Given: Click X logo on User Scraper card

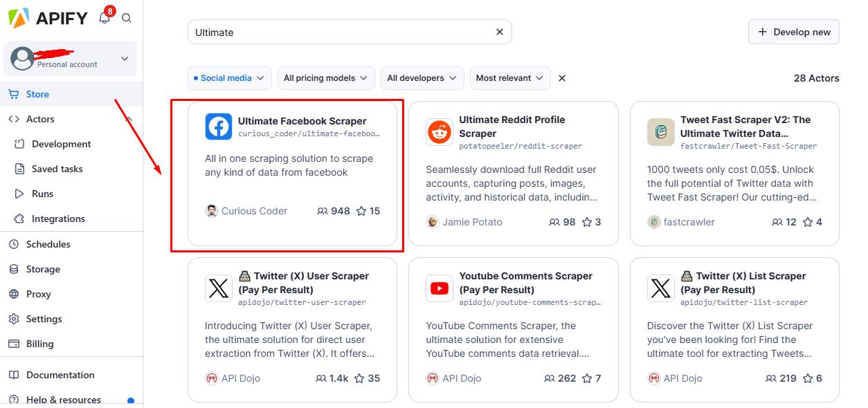Looking at the screenshot, I should (x=219, y=288).
